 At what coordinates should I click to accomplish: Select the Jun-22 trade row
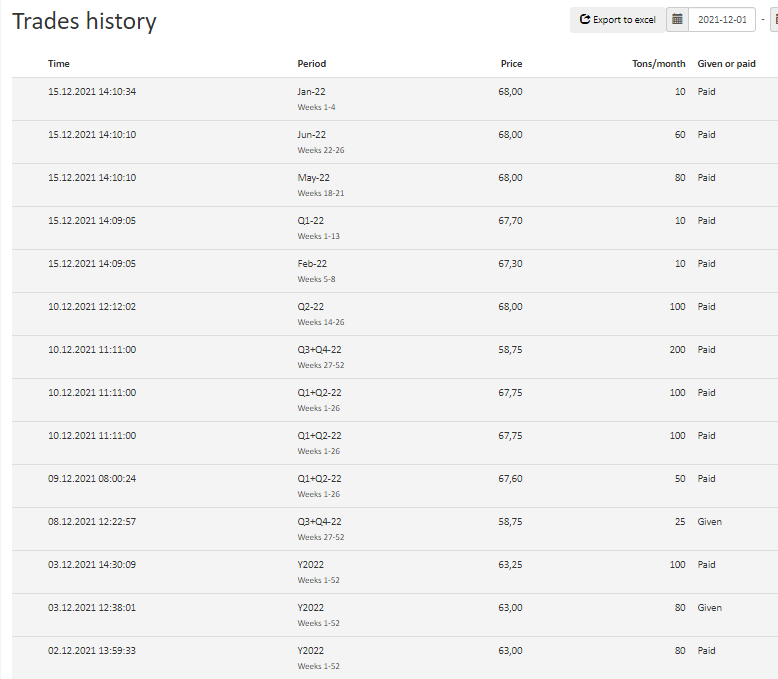395,142
